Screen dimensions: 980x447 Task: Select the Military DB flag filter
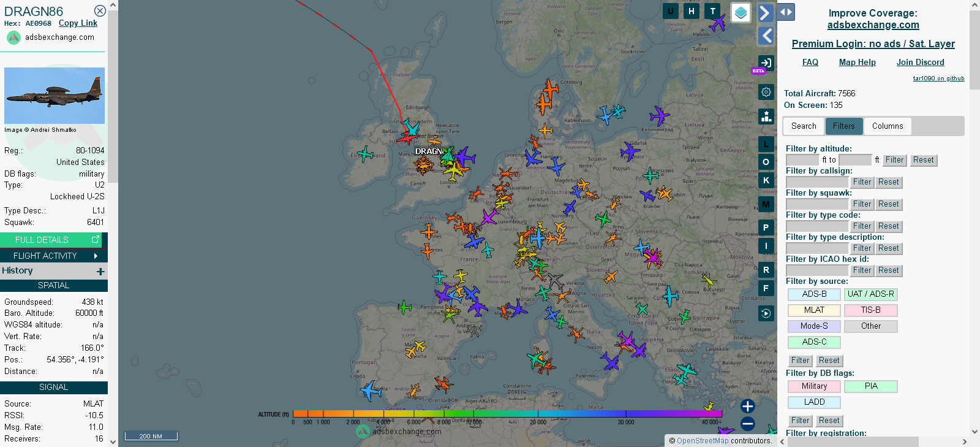coord(814,386)
